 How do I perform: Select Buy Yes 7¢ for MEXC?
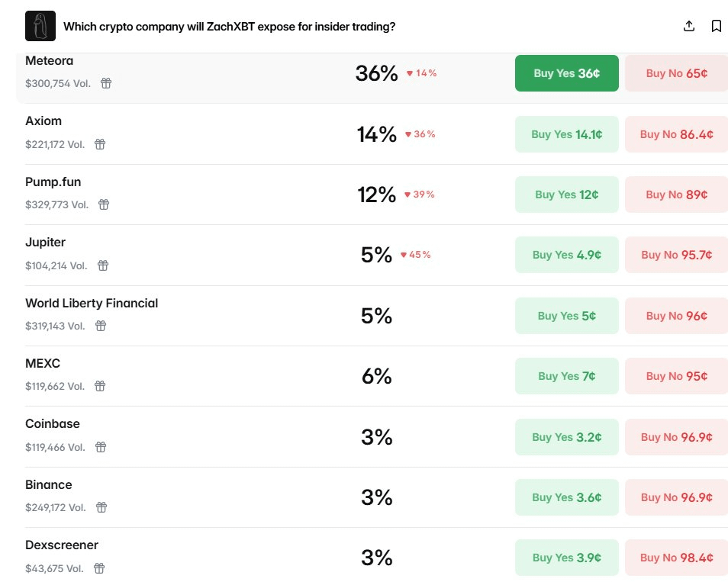coord(566,376)
